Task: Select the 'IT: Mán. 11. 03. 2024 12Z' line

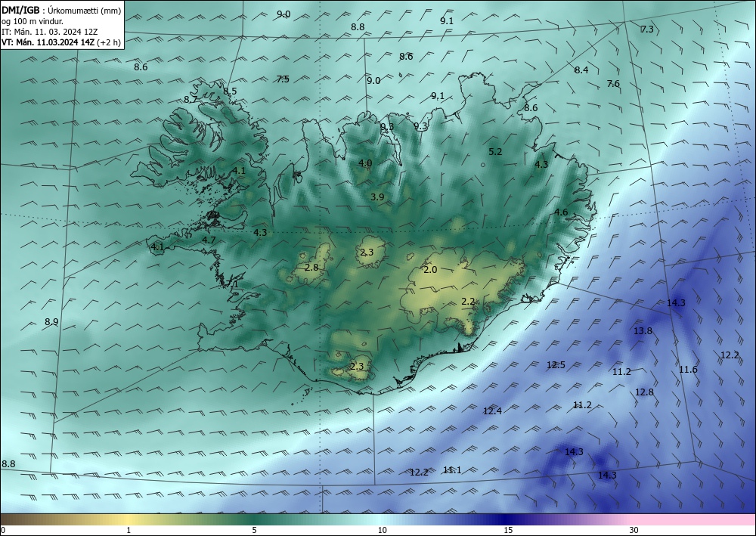Action: pyautogui.click(x=50, y=32)
